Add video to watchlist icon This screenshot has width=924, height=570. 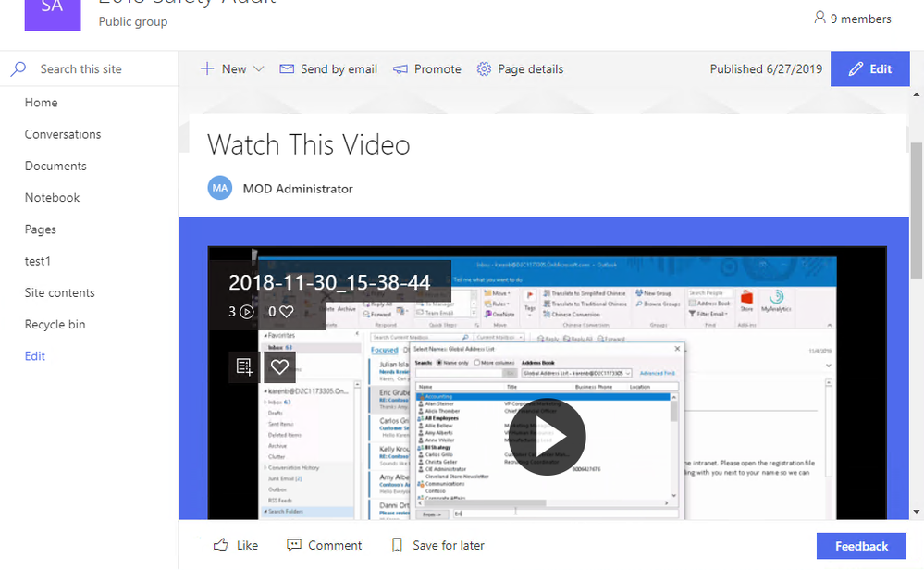[244, 366]
